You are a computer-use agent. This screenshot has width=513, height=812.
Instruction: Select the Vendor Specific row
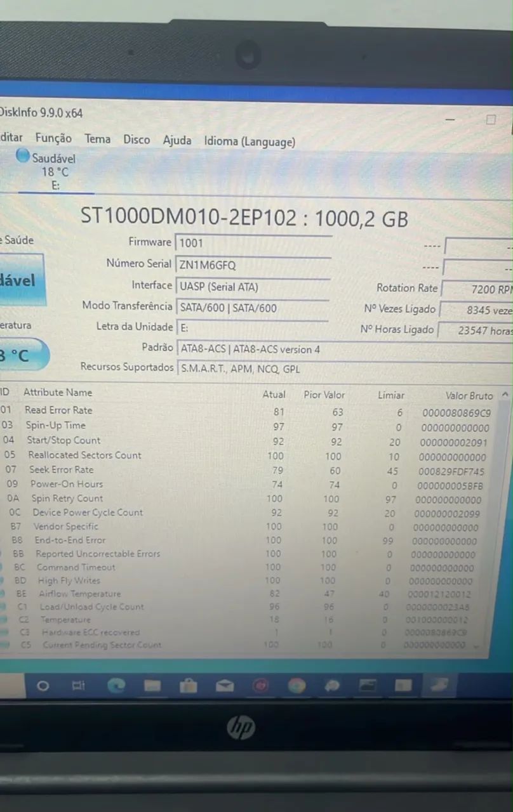tap(244, 527)
